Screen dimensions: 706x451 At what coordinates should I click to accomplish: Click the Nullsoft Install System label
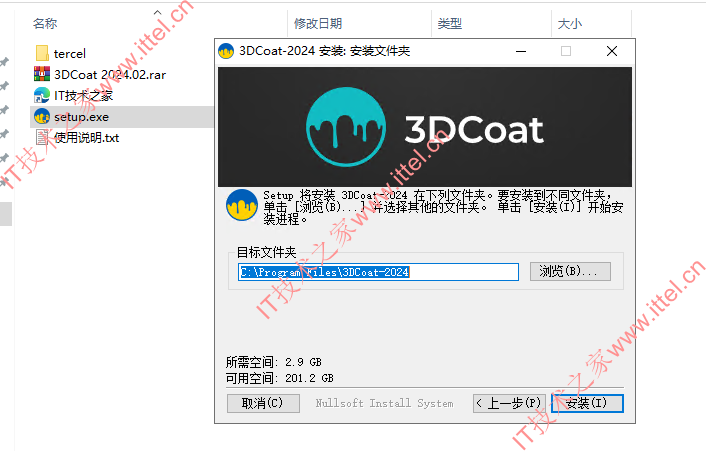pyautogui.click(x=384, y=403)
